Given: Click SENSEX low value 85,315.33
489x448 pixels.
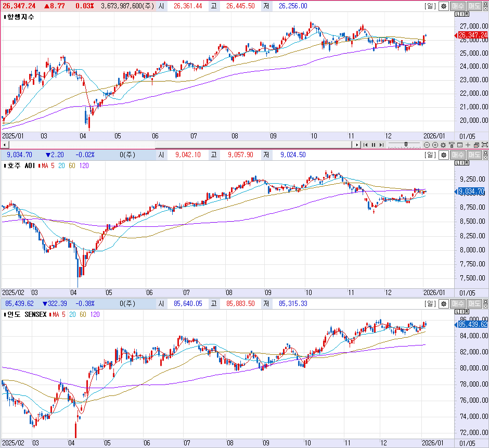Looking at the screenshot, I should click(293, 303).
